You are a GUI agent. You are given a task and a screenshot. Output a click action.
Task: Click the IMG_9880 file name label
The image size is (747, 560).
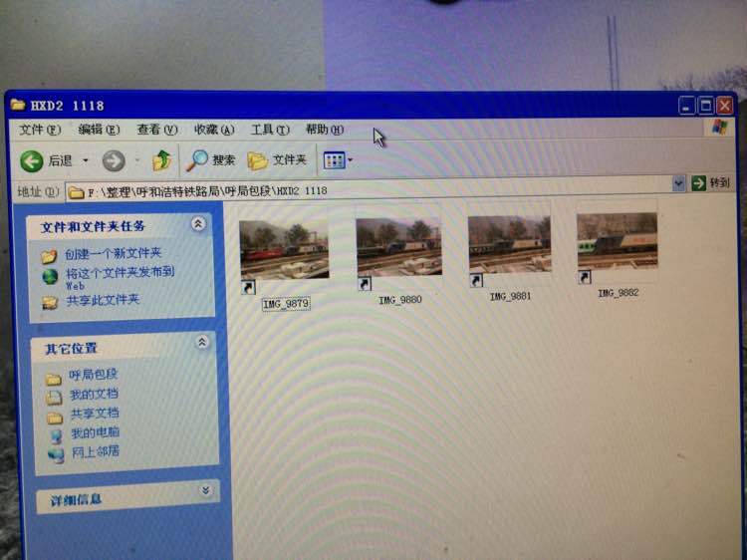pos(400,300)
